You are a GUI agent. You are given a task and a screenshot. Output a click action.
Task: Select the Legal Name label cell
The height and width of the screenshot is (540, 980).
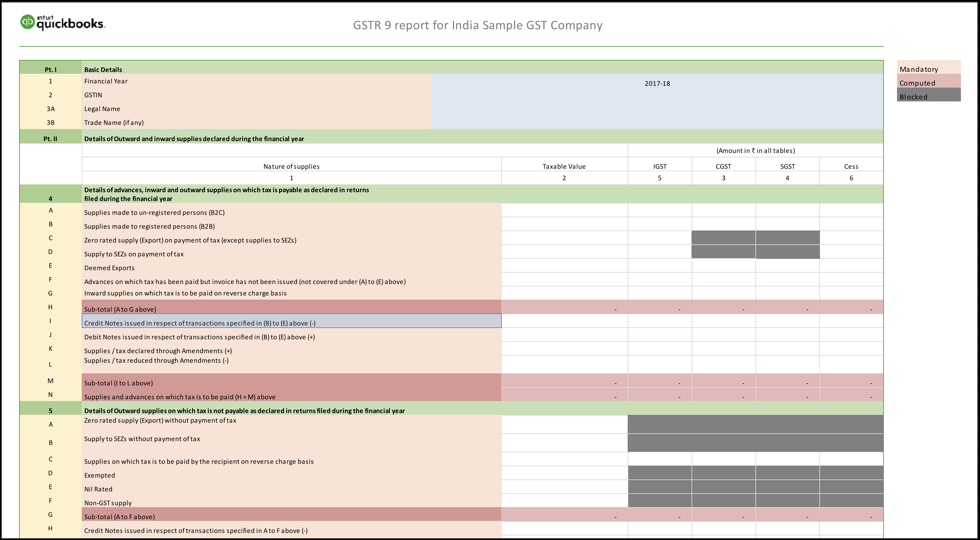click(257, 108)
